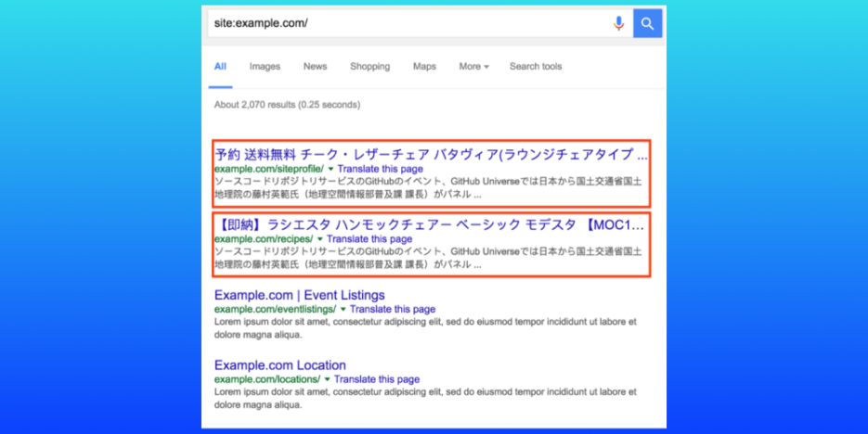Open Search tools options

[536, 67]
